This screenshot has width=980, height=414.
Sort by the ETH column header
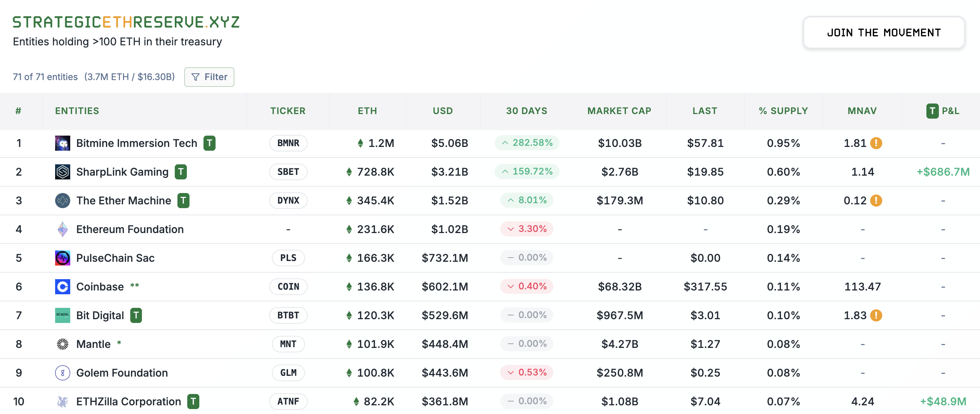pyautogui.click(x=367, y=111)
